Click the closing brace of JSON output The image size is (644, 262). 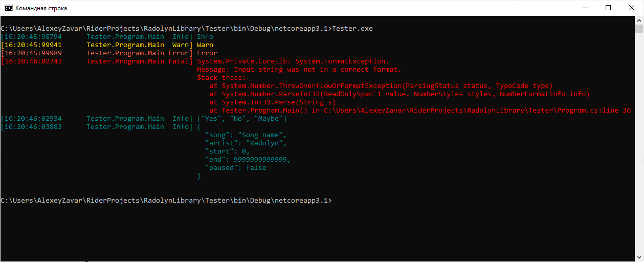(x=199, y=176)
